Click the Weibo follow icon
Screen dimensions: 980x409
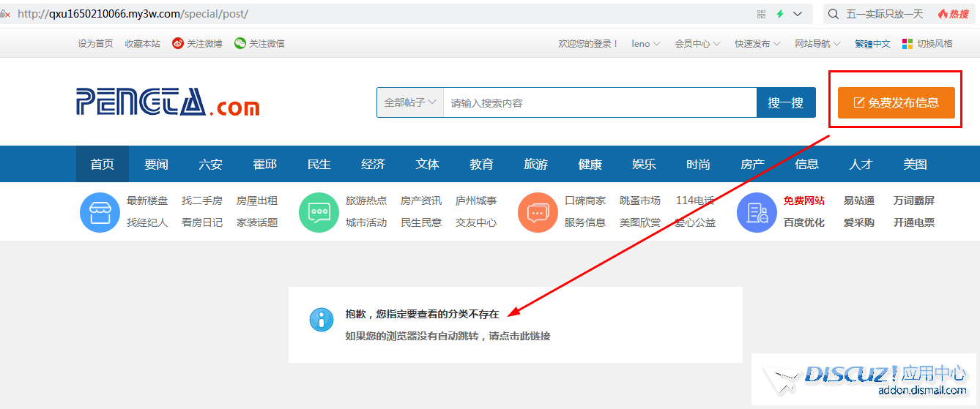(178, 44)
